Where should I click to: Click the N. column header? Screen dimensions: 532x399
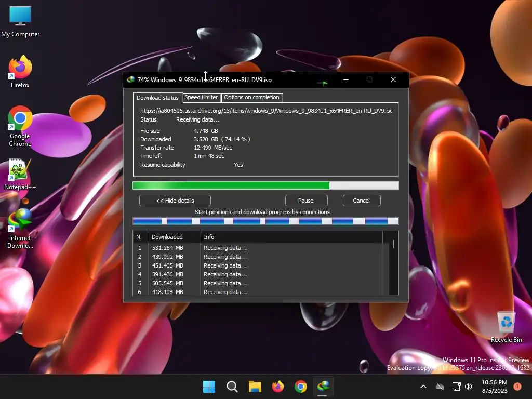coord(140,237)
